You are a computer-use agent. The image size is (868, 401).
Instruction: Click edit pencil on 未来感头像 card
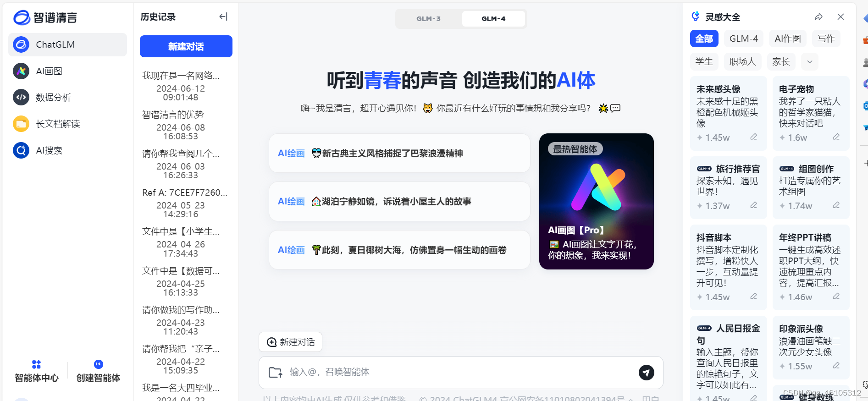tap(753, 137)
